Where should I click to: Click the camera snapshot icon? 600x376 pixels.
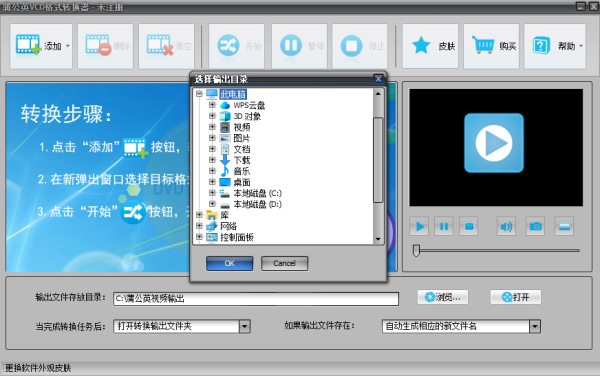point(535,226)
